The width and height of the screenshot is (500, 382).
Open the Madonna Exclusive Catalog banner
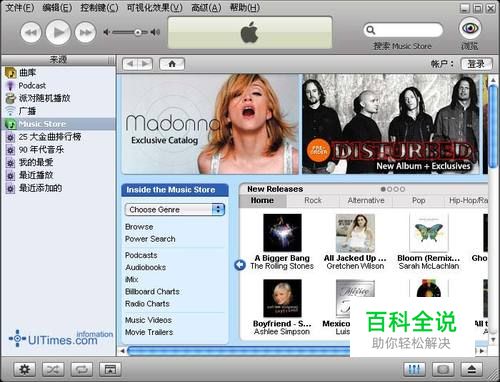tap(210, 124)
